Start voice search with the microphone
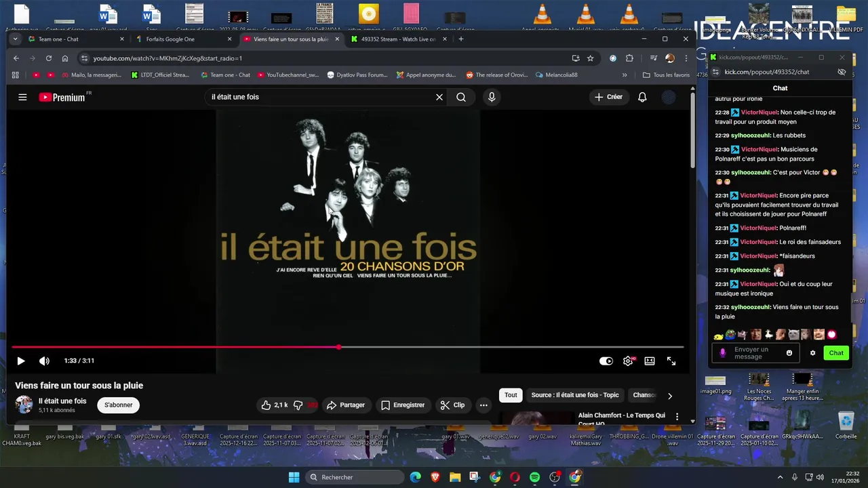Image resolution: width=868 pixels, height=488 pixels. click(492, 97)
